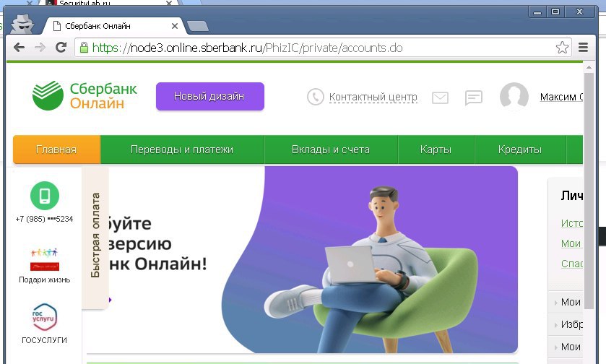606x364 pixels.
Task: Open the Госуслуги logo icon
Action: point(45,317)
